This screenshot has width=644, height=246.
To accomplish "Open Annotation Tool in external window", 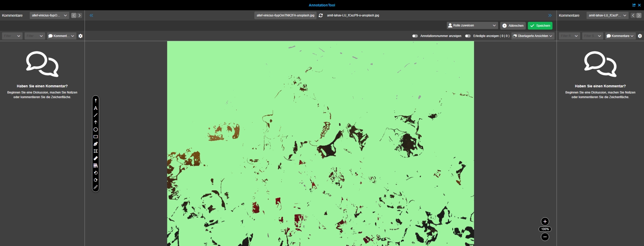I will (x=634, y=5).
